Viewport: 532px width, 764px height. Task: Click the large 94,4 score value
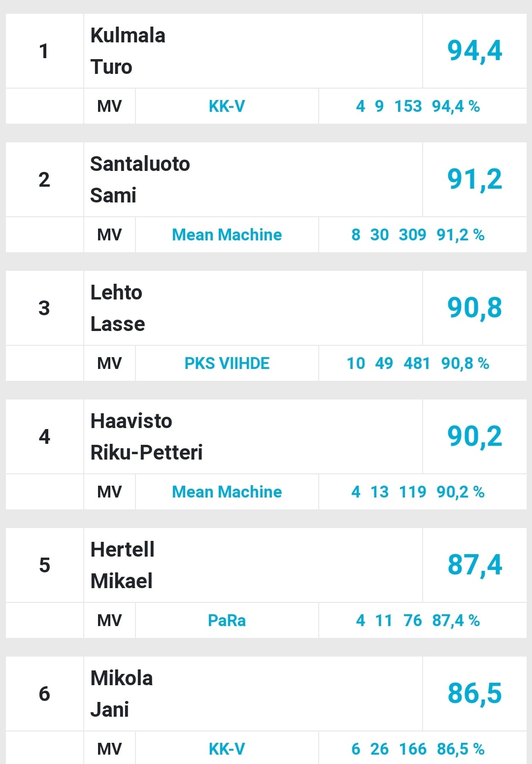click(x=474, y=51)
